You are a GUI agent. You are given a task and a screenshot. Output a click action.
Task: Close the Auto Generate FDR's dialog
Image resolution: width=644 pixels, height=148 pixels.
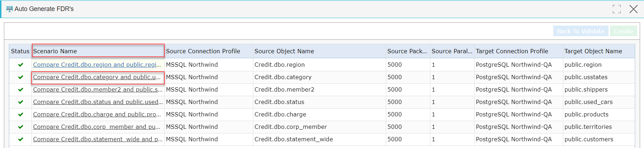[633, 9]
